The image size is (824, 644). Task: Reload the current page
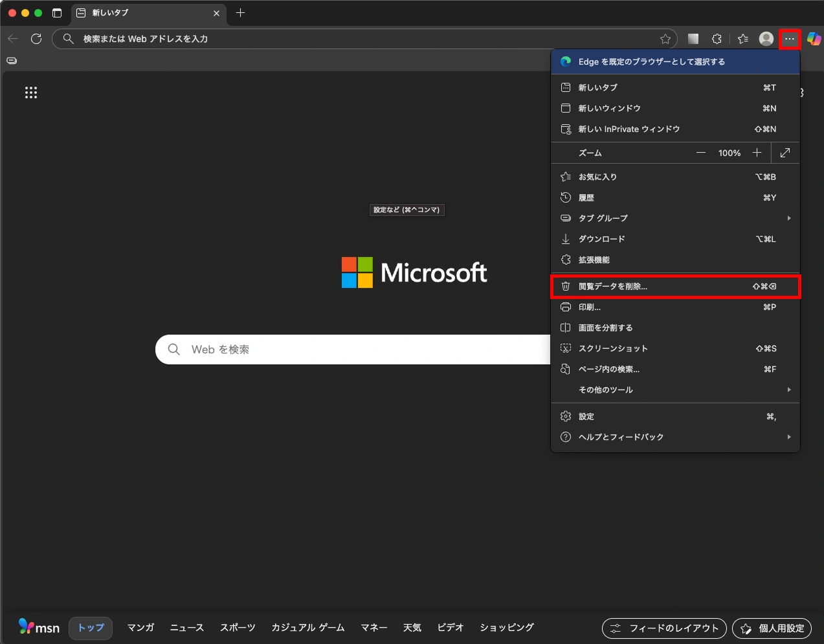tap(36, 39)
